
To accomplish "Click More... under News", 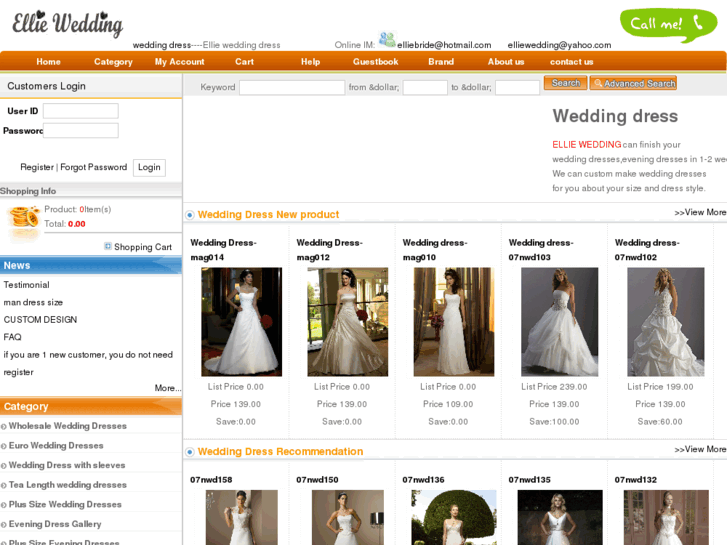I will coord(168,388).
